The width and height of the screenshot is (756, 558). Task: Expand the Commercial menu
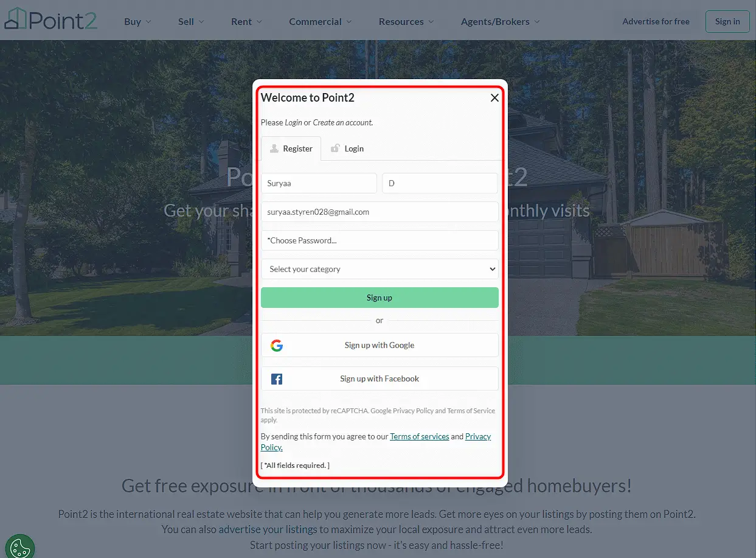click(x=321, y=21)
